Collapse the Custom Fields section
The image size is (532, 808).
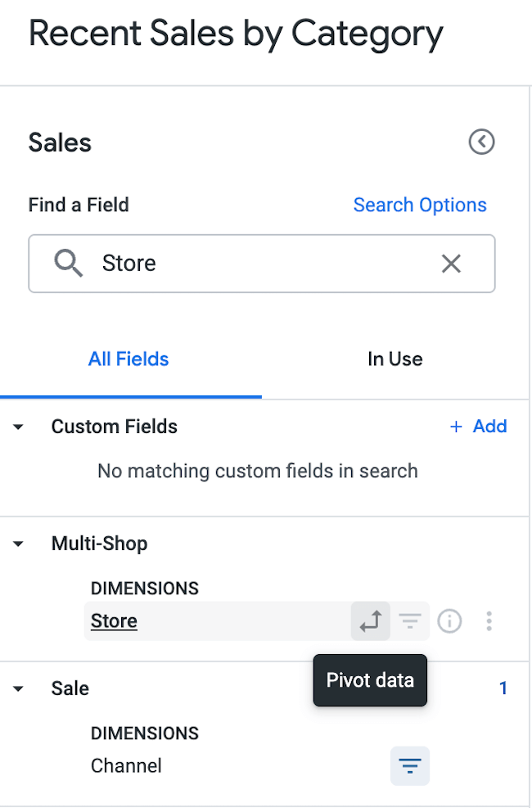click(x=18, y=427)
